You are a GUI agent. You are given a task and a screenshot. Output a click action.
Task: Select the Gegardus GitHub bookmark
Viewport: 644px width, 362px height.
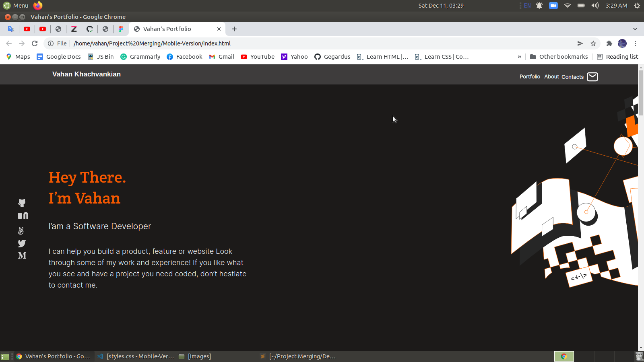pyautogui.click(x=332, y=56)
